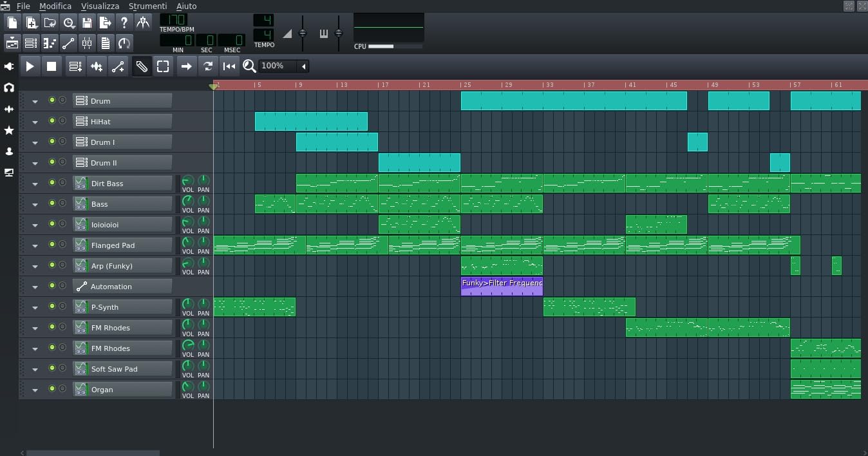Show the Song Editor window

coord(12,43)
